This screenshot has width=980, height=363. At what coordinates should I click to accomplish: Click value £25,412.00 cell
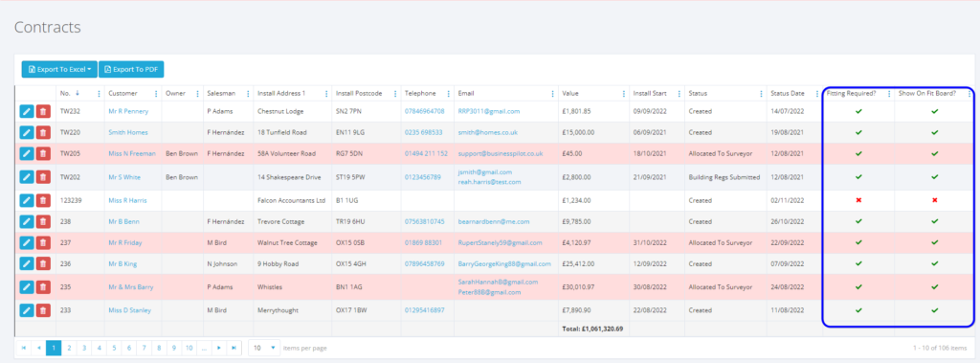[x=593, y=264]
